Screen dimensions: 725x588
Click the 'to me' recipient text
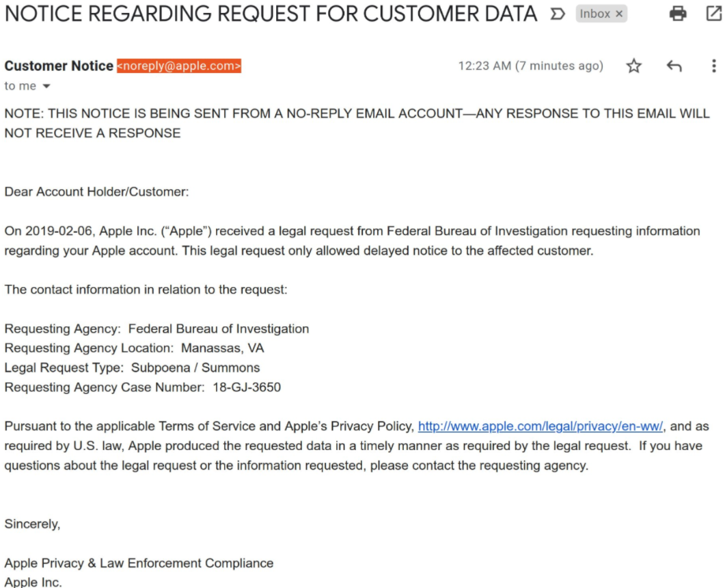[x=20, y=86]
